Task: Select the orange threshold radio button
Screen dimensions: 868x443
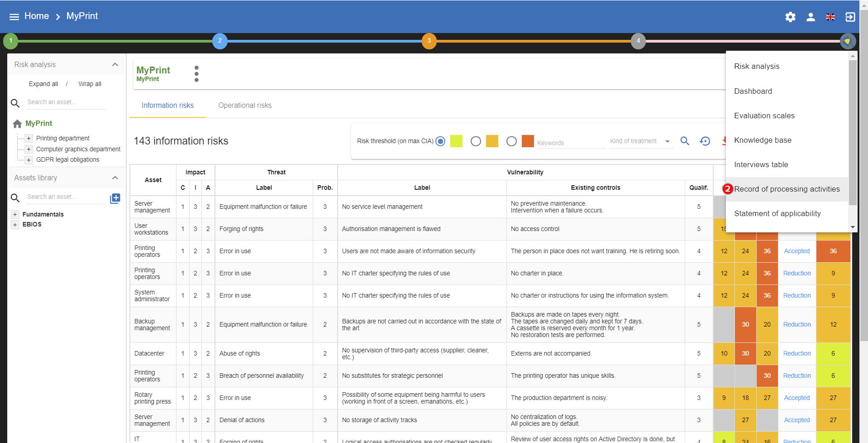Action: coord(476,141)
